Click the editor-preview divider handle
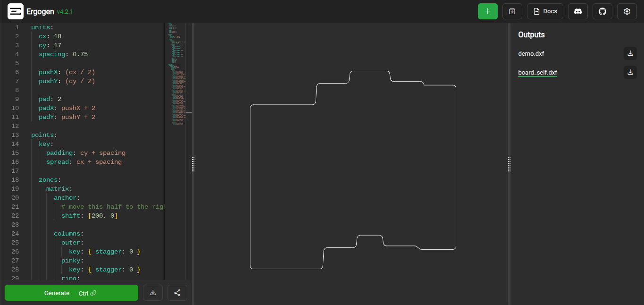This screenshot has height=305, width=644. pos(193,164)
